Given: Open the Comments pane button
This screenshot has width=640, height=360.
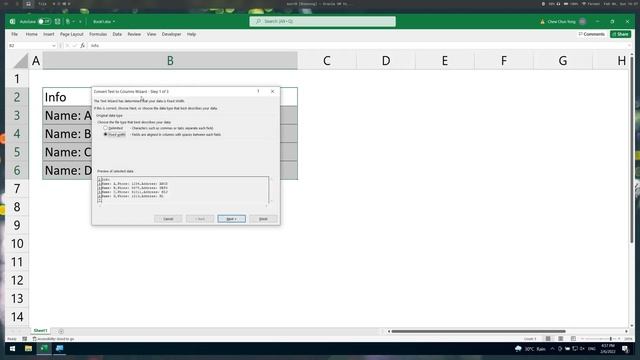Looking at the screenshot, I should click(x=591, y=34).
